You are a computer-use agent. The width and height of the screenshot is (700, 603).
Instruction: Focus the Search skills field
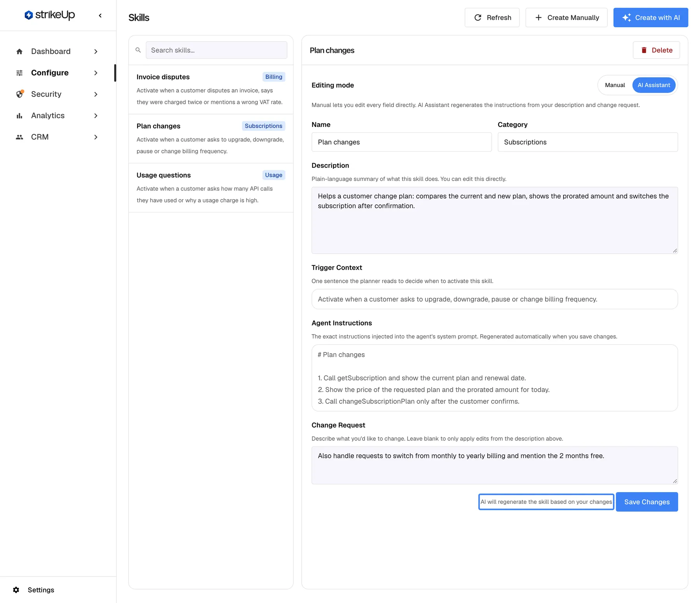click(x=217, y=50)
